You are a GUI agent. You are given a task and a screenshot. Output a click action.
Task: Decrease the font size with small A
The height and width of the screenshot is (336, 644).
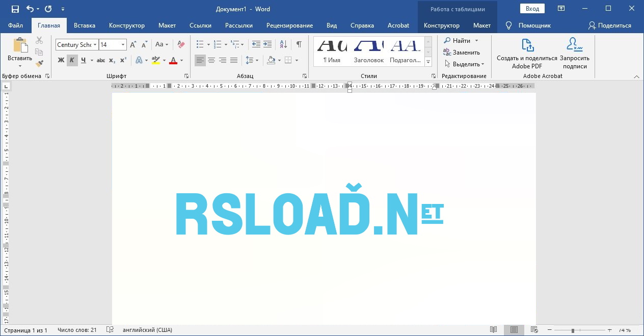[145, 45]
